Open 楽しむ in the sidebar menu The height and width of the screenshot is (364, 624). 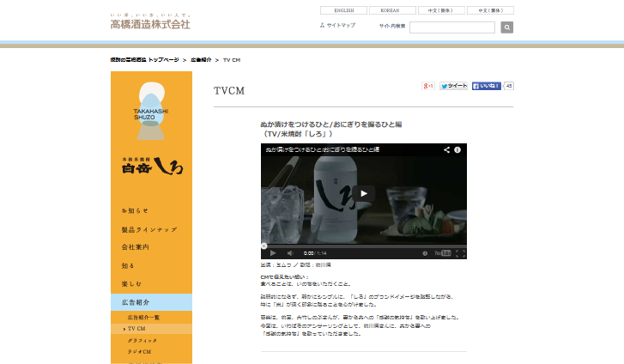point(131,284)
